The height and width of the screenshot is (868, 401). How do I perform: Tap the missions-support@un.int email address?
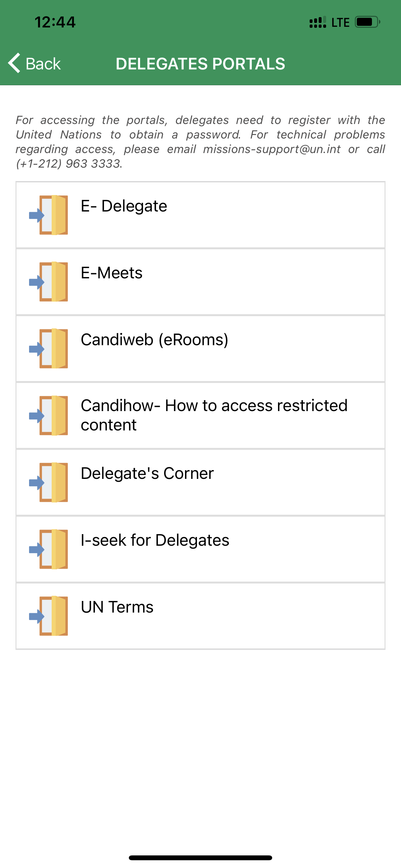coord(272,149)
